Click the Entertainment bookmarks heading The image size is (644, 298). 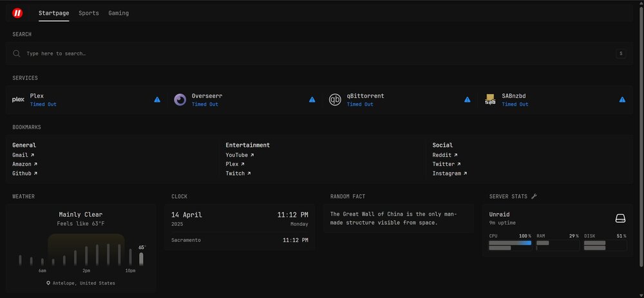(248, 145)
